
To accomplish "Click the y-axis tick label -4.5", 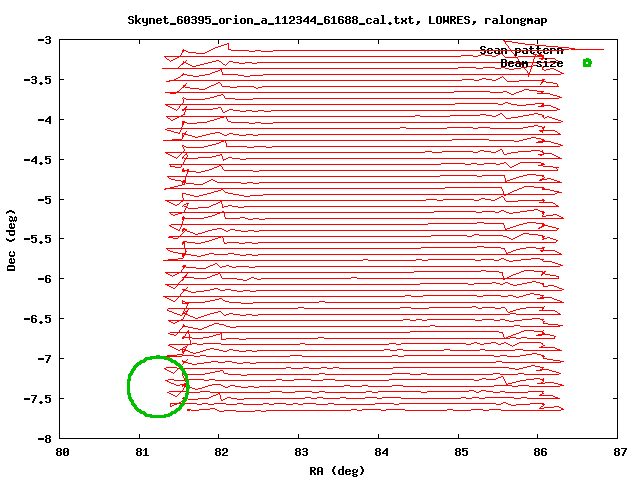I will [38, 160].
